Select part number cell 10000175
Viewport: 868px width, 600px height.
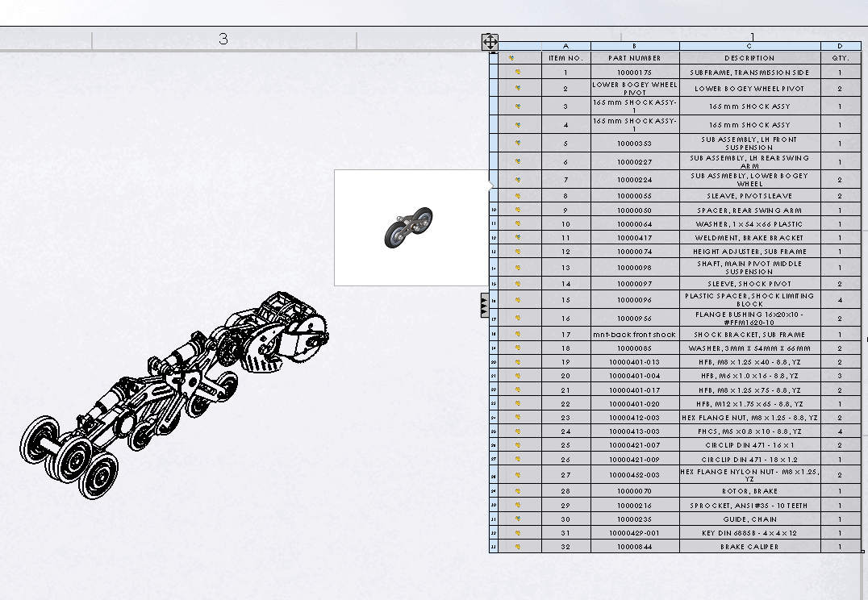635,72
